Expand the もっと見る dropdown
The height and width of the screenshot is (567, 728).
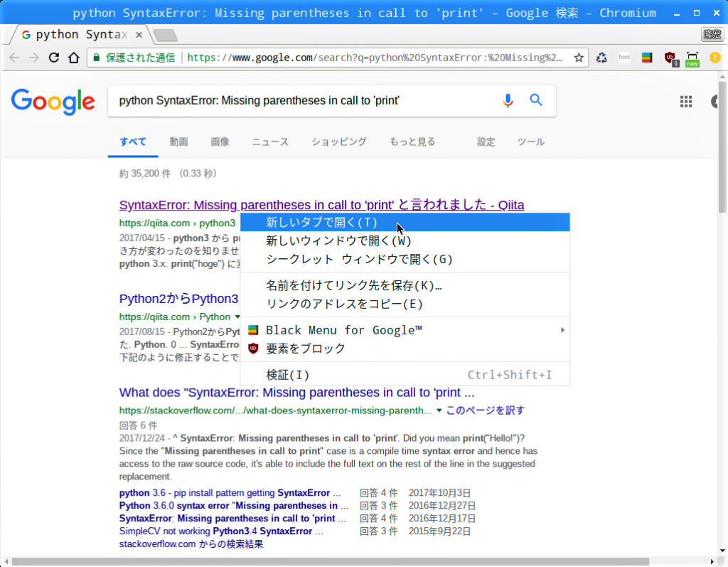pyautogui.click(x=412, y=142)
